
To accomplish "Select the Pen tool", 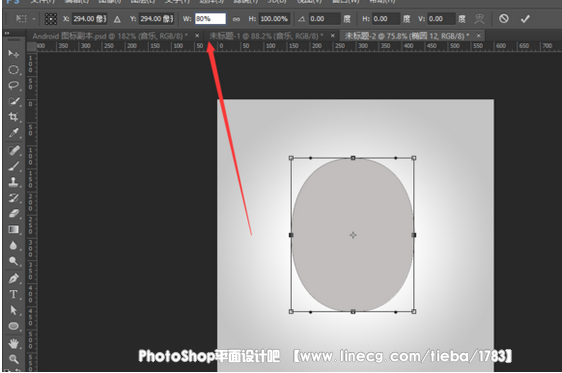I will click(x=14, y=278).
